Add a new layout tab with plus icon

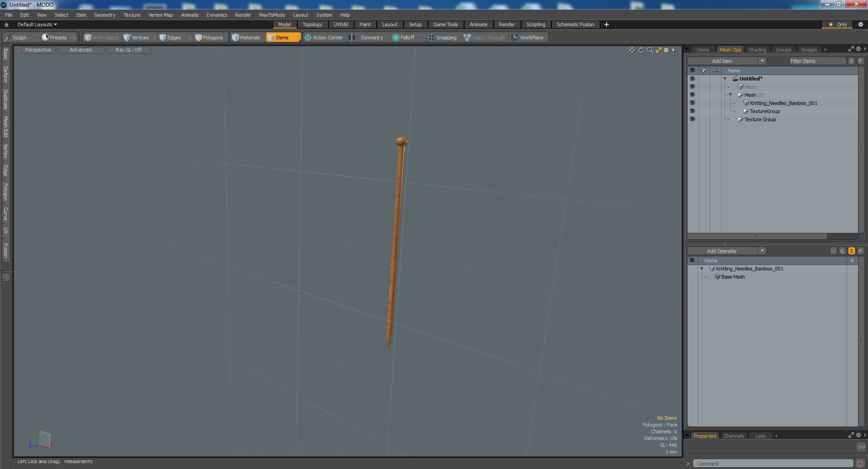pos(607,24)
